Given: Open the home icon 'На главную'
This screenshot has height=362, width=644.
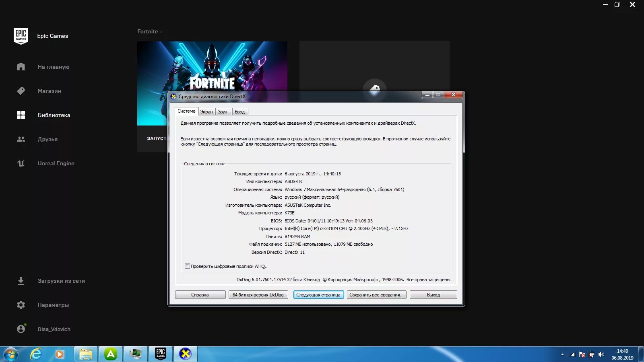Looking at the screenshot, I should click(21, 67).
